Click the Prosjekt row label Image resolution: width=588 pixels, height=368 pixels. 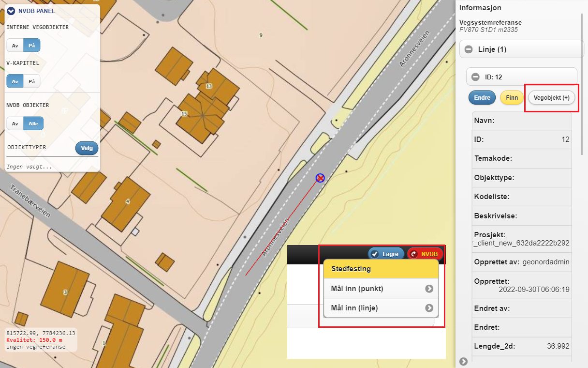pyautogui.click(x=489, y=234)
